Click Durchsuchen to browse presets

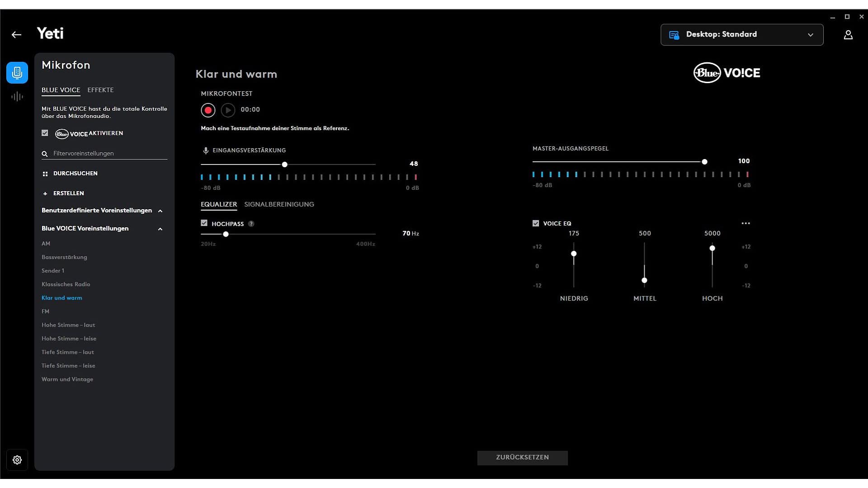pos(75,174)
